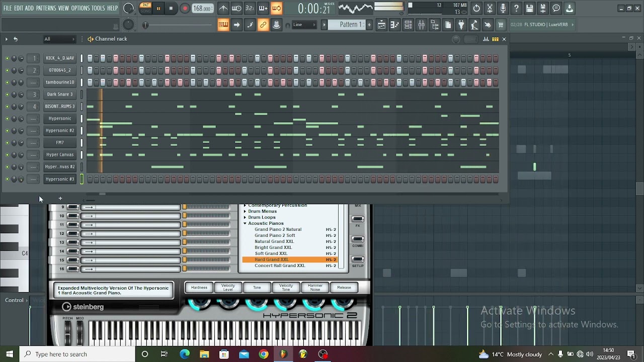Click the metronome icon in the toolbar
The height and width of the screenshot is (362, 644).
pos(223,8)
